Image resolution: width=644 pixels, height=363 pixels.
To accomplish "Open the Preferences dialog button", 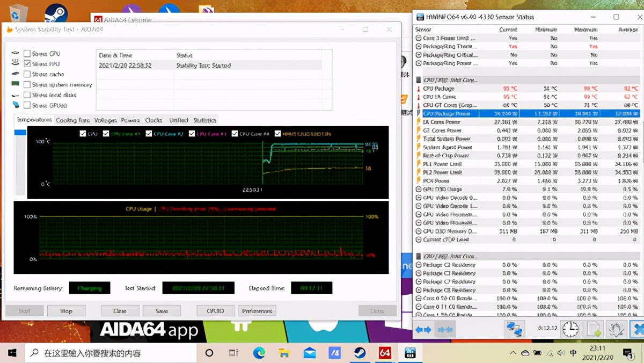I will (257, 311).
